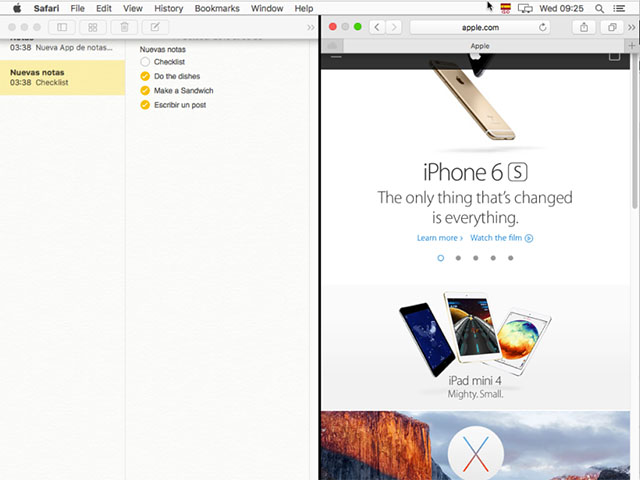Uncheck the Make a Sandwich item
Image resolution: width=640 pixels, height=480 pixels.
point(145,90)
